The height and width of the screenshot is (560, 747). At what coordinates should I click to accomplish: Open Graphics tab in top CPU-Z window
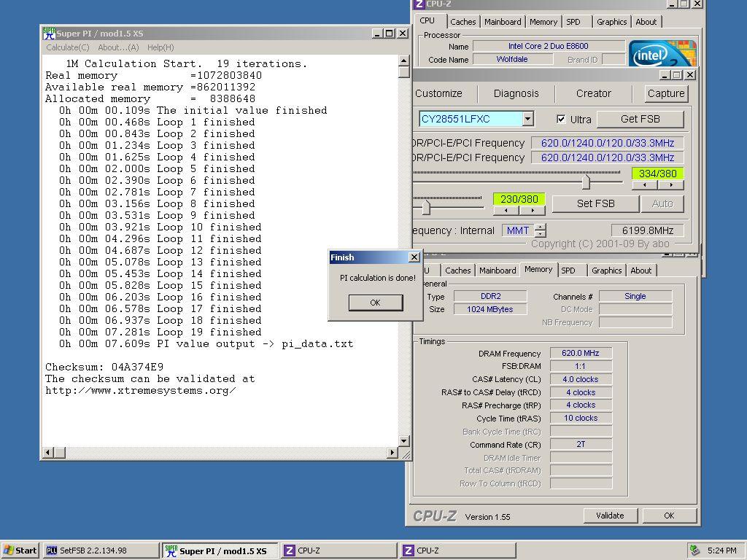(x=612, y=22)
